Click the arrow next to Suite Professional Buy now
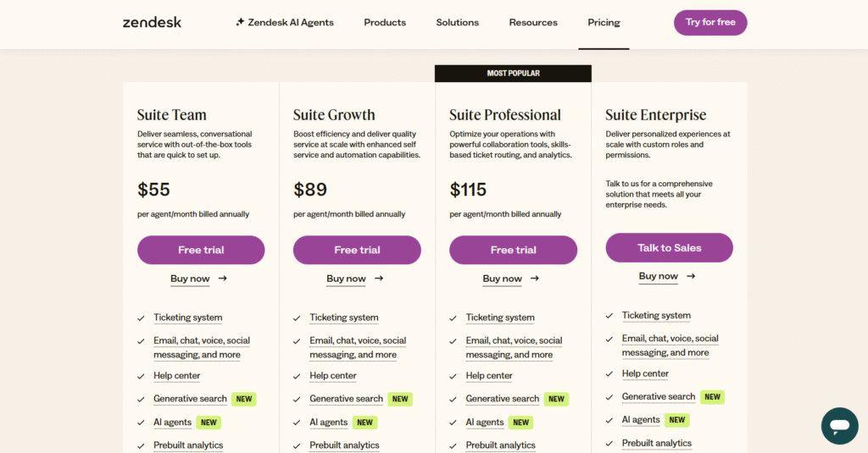 (535, 279)
